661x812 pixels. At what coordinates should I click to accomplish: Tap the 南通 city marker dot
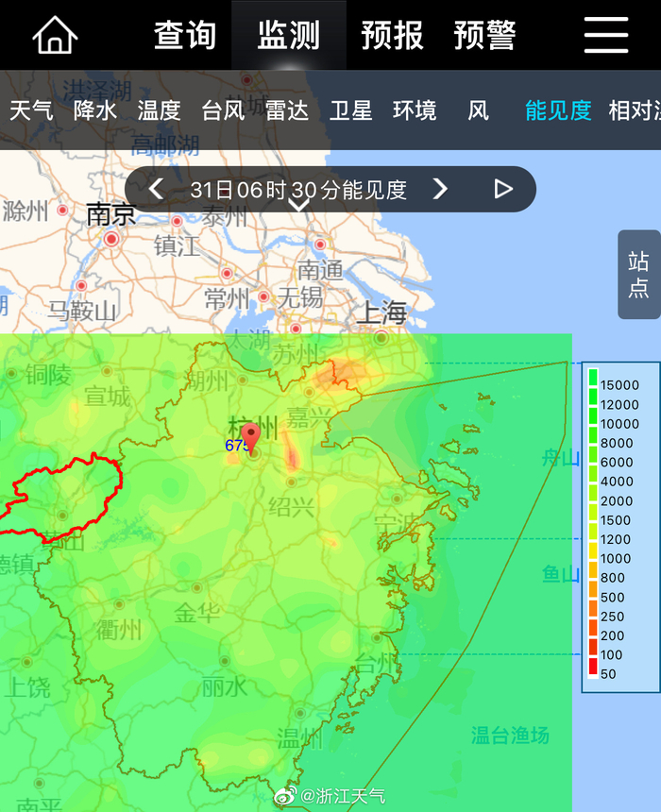coord(320,244)
